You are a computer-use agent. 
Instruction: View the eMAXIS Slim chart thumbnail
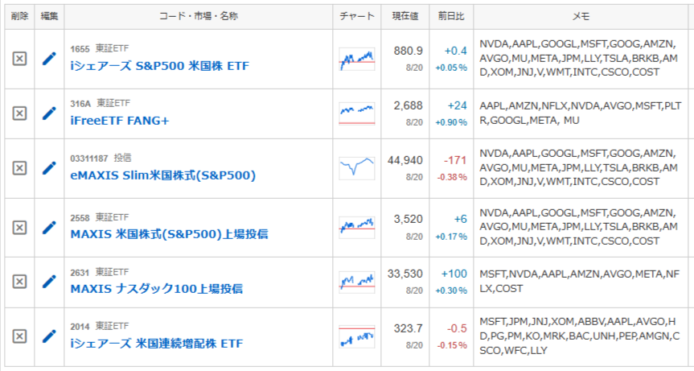tap(357, 168)
